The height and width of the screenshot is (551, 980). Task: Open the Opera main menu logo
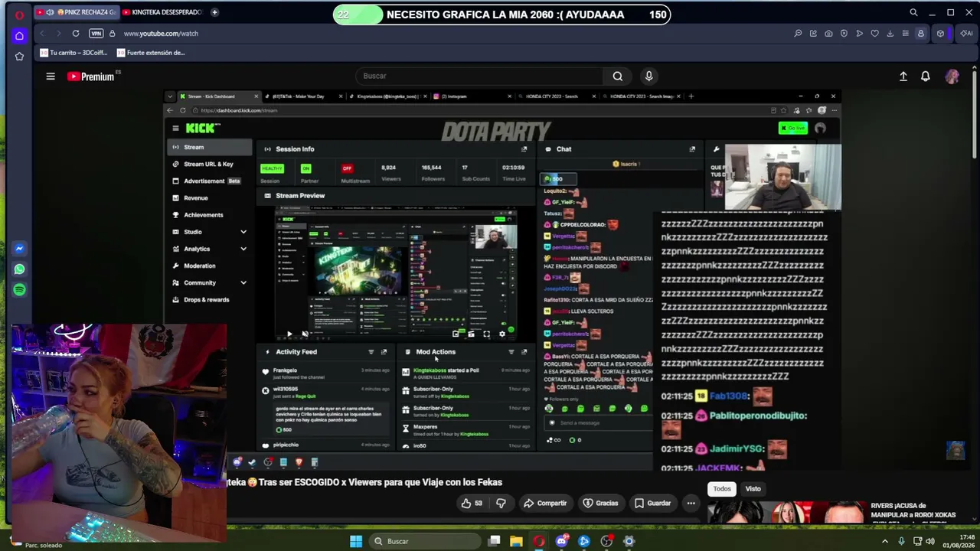point(19,14)
